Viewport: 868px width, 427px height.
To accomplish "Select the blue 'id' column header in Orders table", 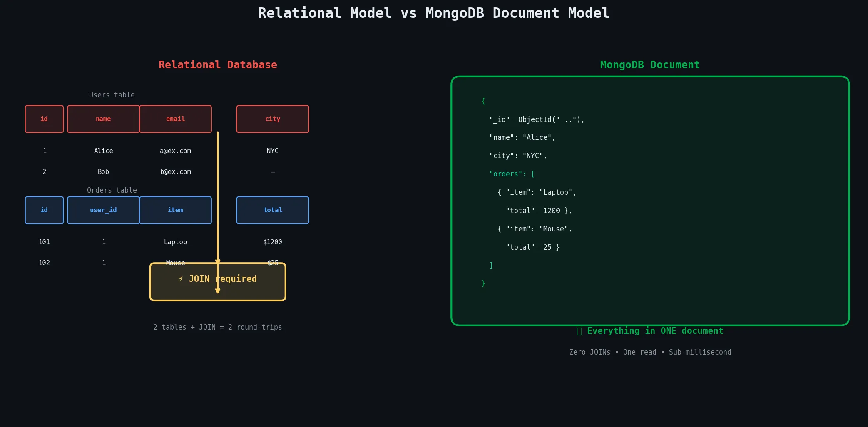I will pos(44,210).
